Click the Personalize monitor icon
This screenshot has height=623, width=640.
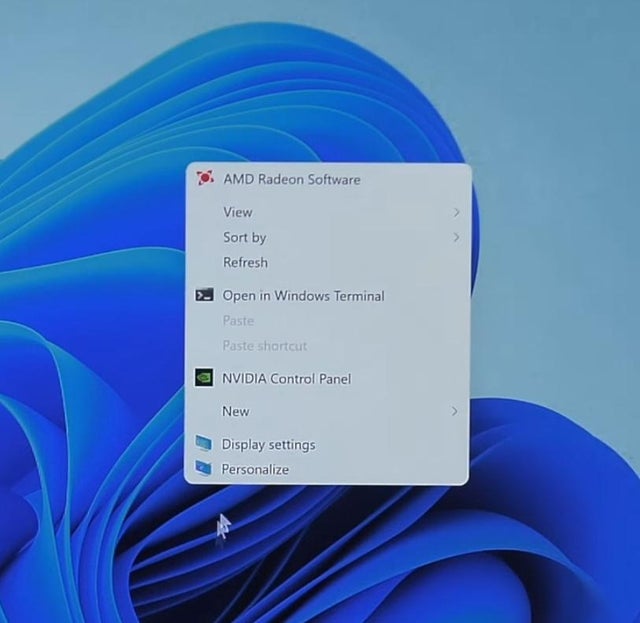(203, 468)
